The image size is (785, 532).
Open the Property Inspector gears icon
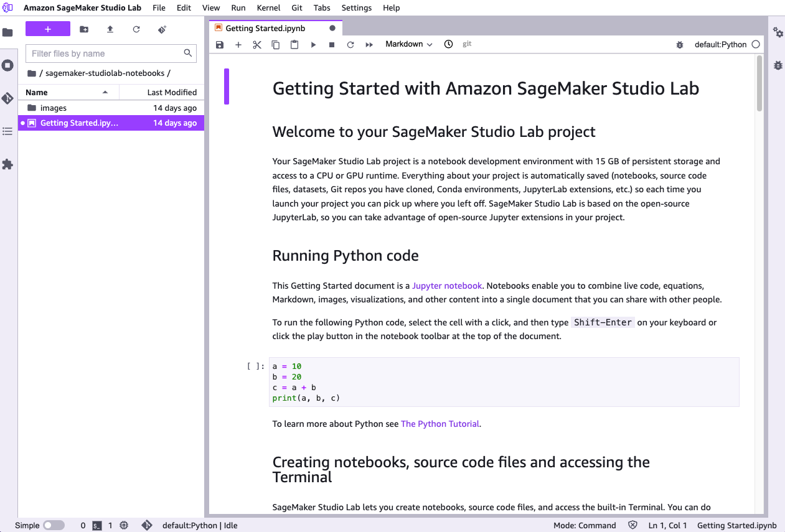(778, 32)
